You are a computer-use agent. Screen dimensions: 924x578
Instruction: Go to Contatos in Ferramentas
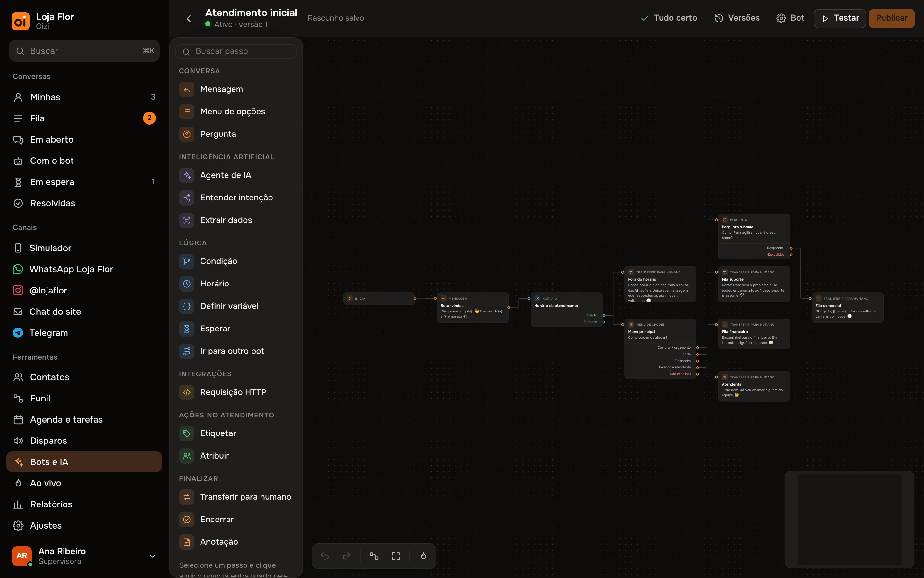pos(84,377)
